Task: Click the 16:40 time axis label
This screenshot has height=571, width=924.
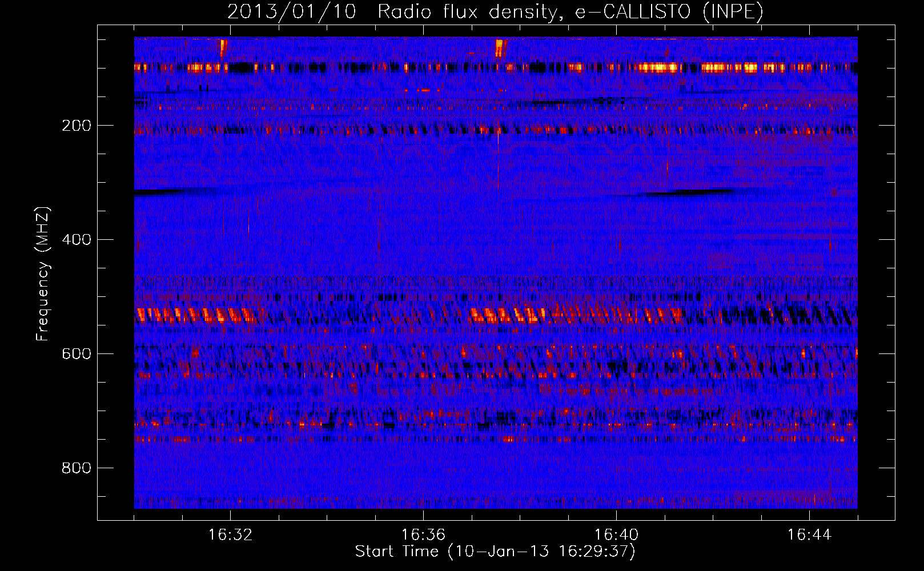Action: point(616,535)
